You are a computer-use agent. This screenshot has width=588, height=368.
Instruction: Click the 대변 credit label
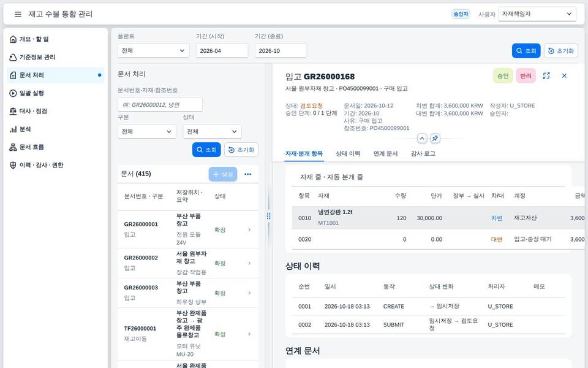(x=497, y=240)
